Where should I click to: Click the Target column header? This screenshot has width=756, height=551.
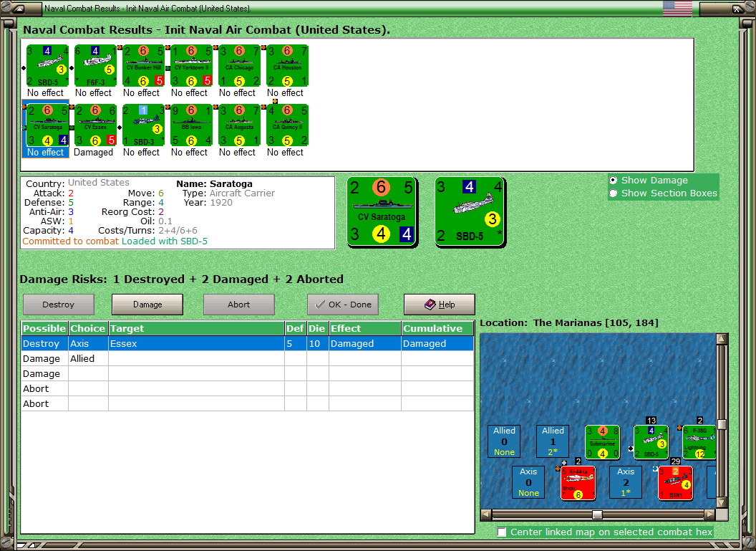(196, 328)
